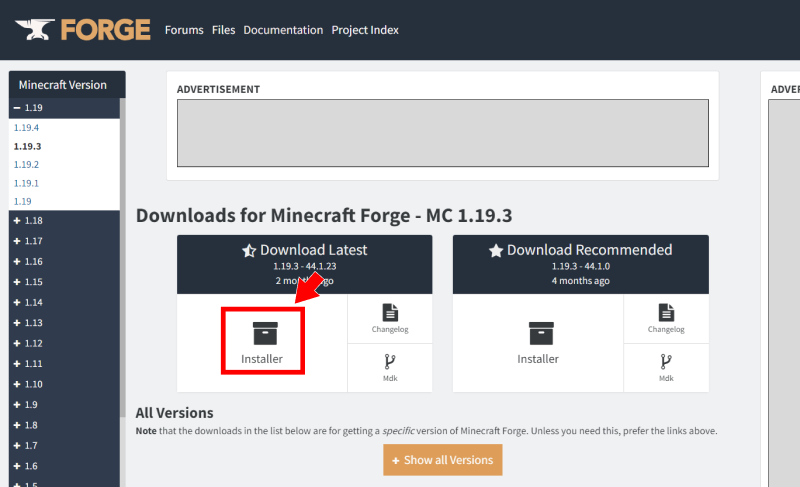Open the Forums page

(184, 30)
